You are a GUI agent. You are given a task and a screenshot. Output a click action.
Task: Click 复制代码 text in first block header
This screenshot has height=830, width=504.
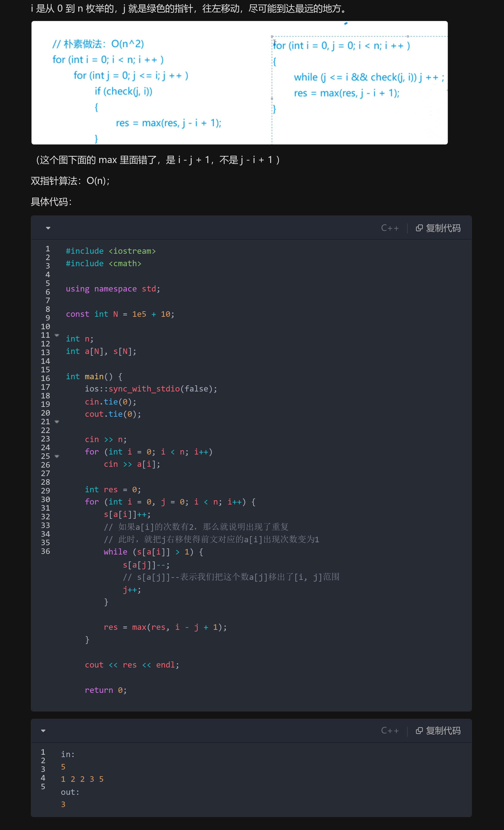pos(443,228)
